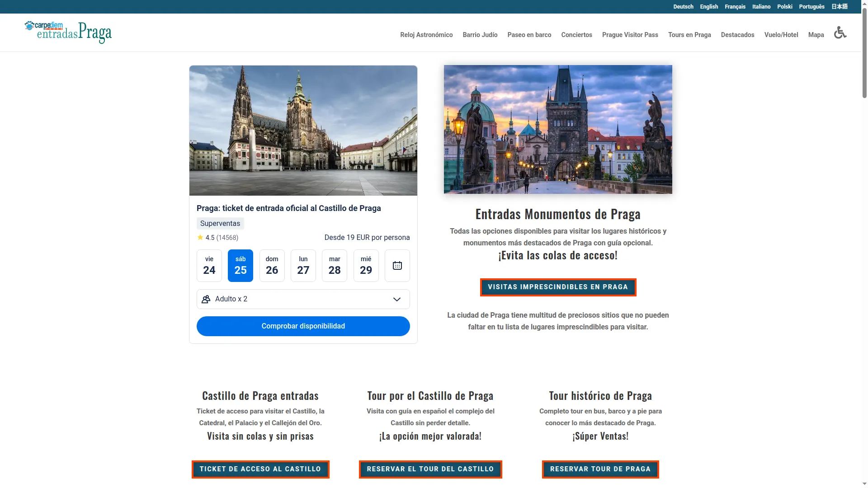868x488 pixels.
Task: Open Reloj Astronómico menu item
Action: click(426, 35)
